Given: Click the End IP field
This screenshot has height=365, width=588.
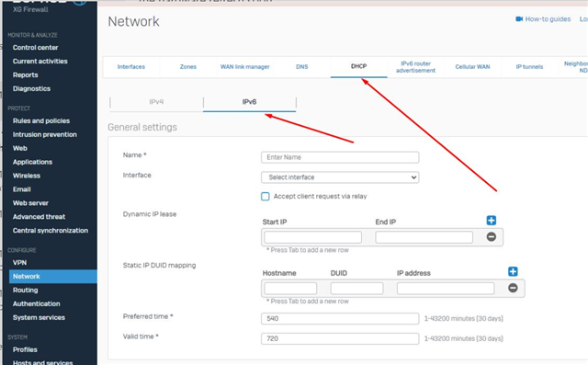Looking at the screenshot, I should (424, 237).
